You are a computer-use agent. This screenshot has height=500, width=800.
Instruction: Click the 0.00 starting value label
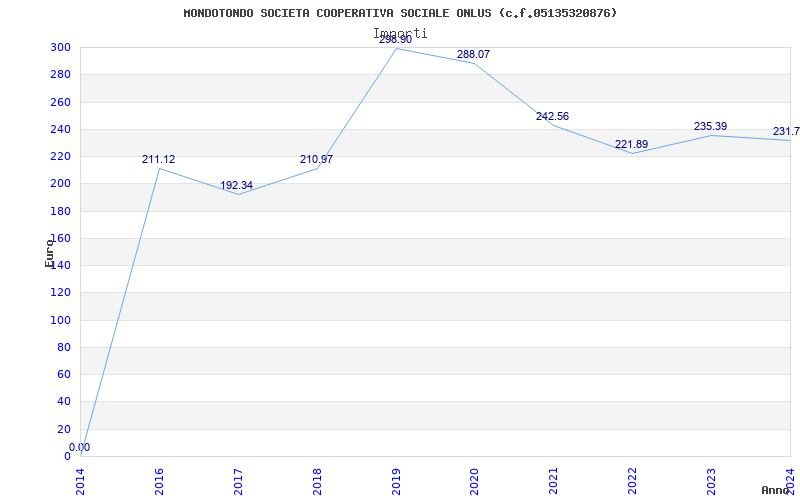80,447
